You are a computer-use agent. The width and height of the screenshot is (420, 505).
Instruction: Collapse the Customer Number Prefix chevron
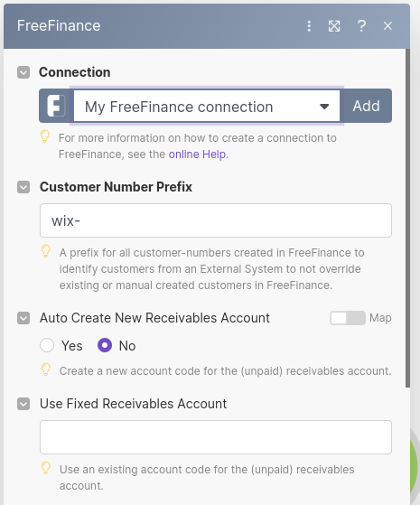tap(23, 187)
